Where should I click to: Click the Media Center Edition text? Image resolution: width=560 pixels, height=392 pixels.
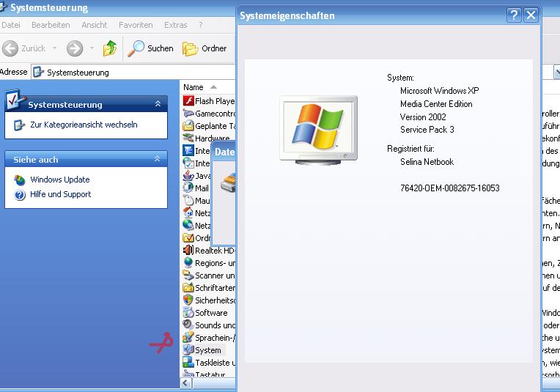click(x=436, y=104)
